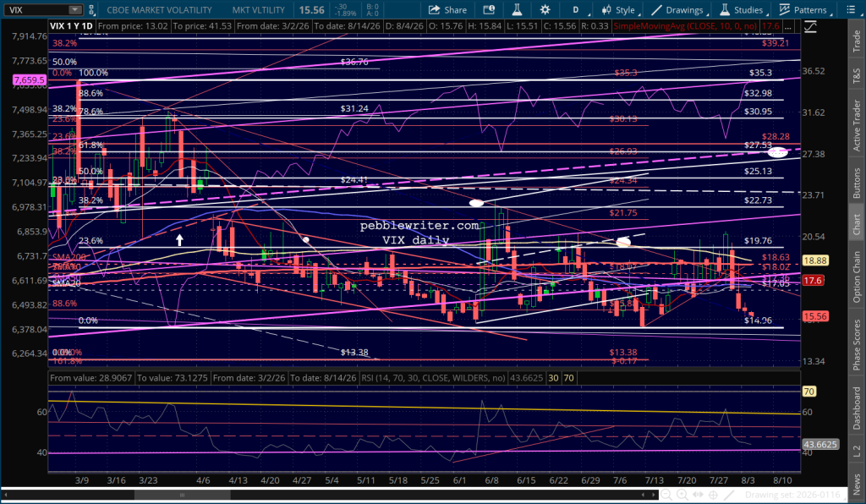Click the RSI 30 parameter box

click(553, 378)
